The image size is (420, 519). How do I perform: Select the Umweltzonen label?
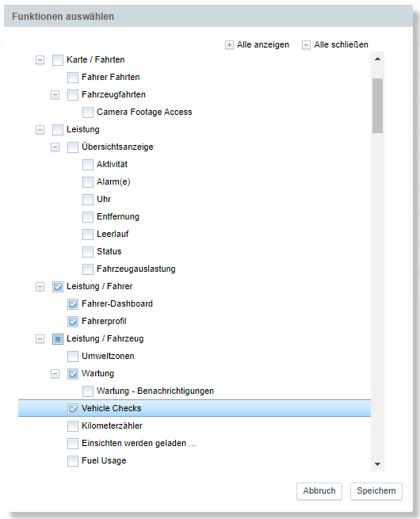[x=108, y=356]
